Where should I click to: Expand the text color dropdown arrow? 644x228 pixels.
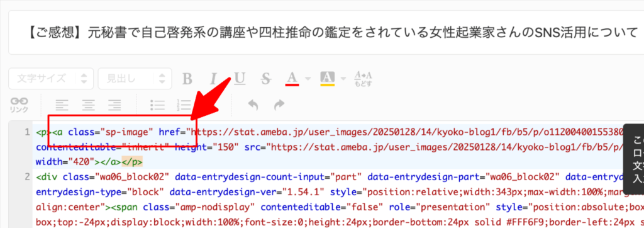307,78
